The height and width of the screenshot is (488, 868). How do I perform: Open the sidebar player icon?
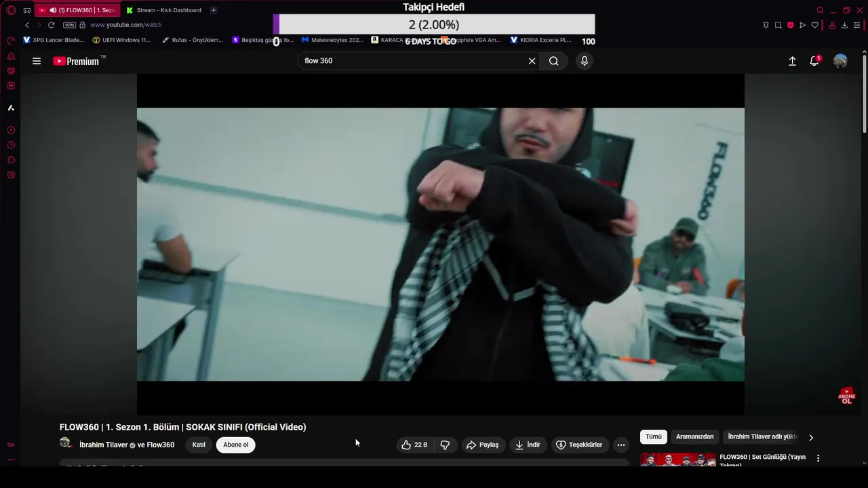coord(11,130)
